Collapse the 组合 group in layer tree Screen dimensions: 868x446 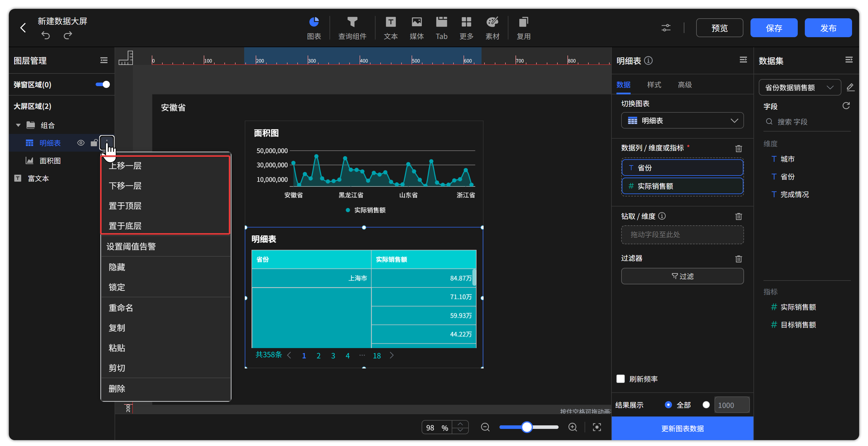[18, 125]
